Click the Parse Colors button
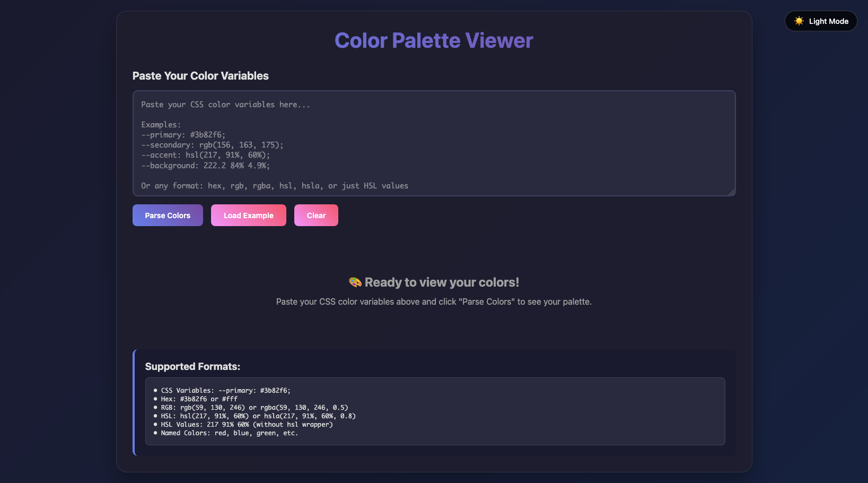Screen dimensions: 868x483 (168, 215)
